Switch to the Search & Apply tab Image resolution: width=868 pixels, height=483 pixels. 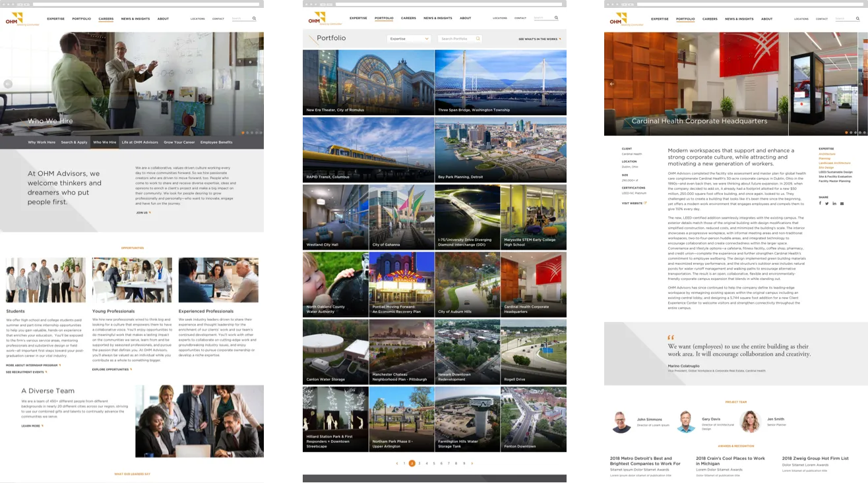[x=75, y=142]
